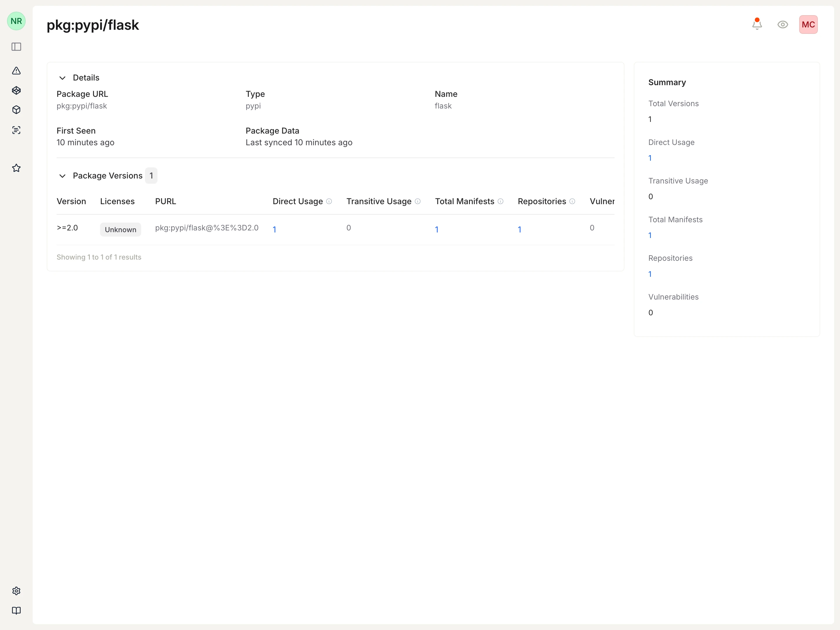The height and width of the screenshot is (630, 840).
Task: Open Summary Repositories link 1
Action: tap(650, 274)
